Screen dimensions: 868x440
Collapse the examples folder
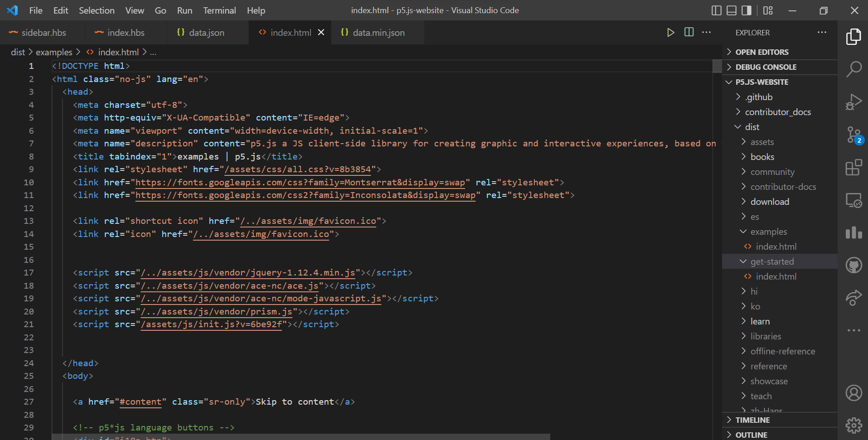780,232
